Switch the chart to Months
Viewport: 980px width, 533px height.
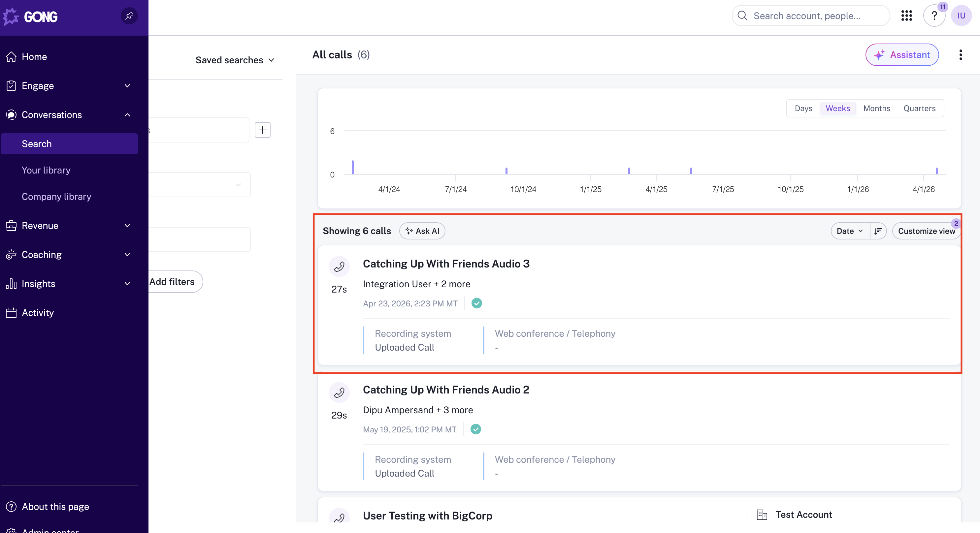point(876,109)
